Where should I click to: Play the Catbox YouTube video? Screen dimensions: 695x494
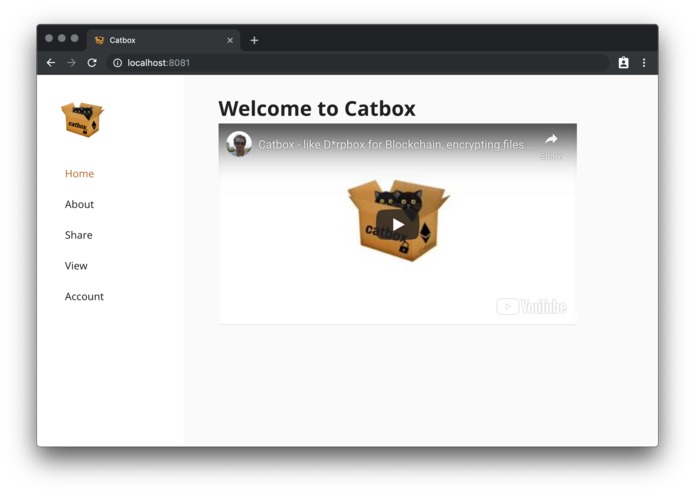tap(398, 225)
